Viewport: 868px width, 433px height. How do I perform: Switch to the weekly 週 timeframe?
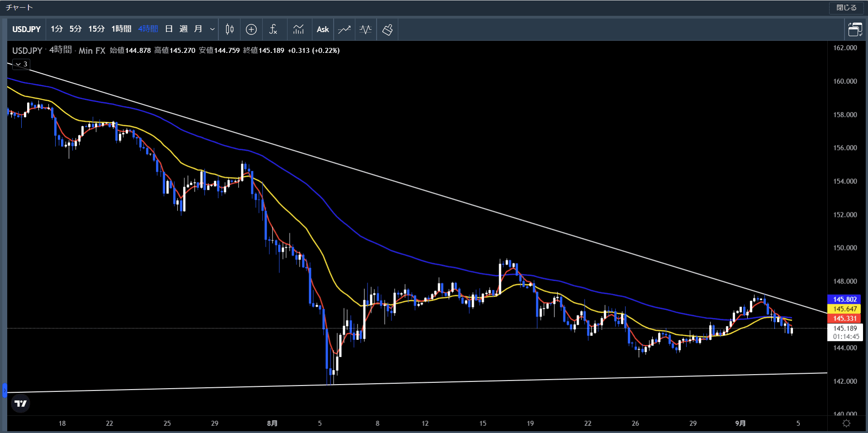[x=184, y=29]
